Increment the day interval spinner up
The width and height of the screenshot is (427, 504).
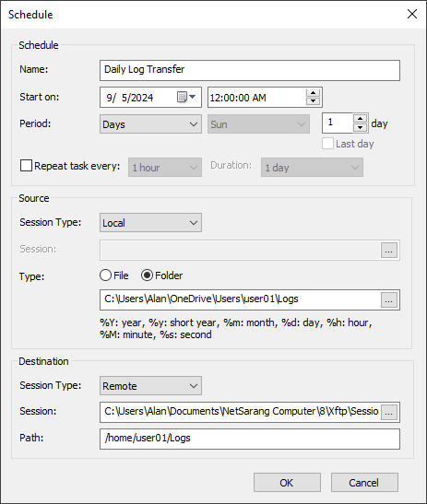tap(360, 119)
